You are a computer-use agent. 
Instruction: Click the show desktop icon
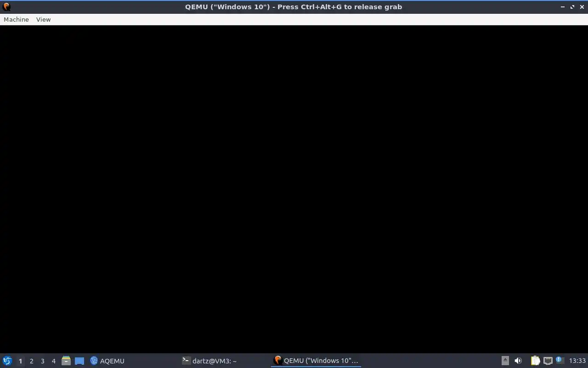pos(79,361)
